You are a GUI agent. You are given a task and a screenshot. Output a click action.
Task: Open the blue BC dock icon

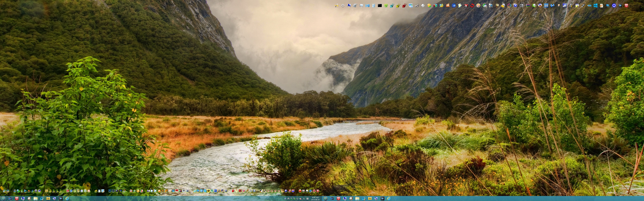pyautogui.click(x=216, y=191)
